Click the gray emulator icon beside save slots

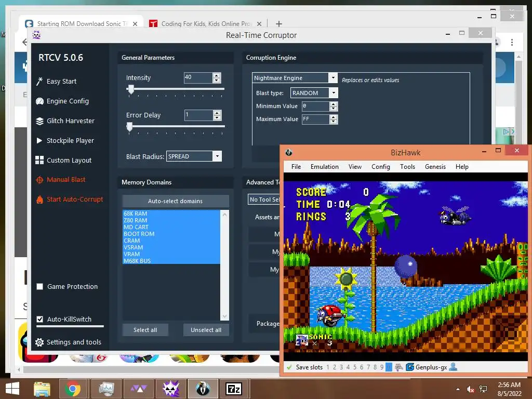(x=399, y=367)
